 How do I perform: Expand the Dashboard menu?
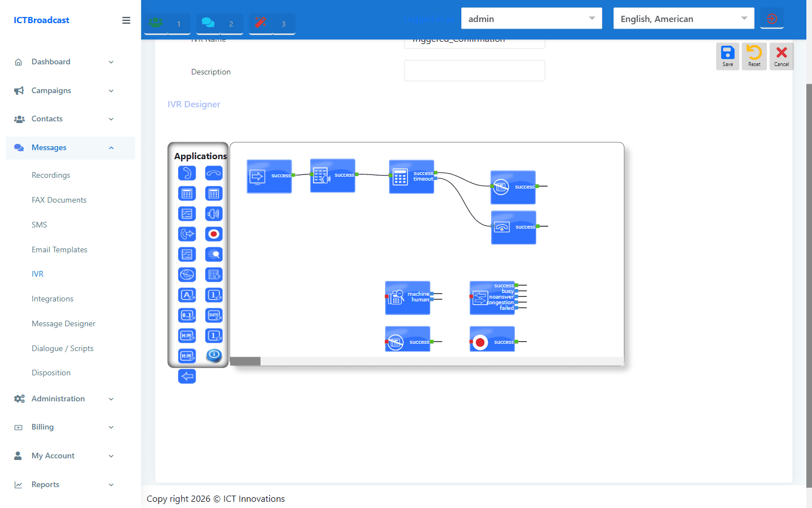(70, 62)
